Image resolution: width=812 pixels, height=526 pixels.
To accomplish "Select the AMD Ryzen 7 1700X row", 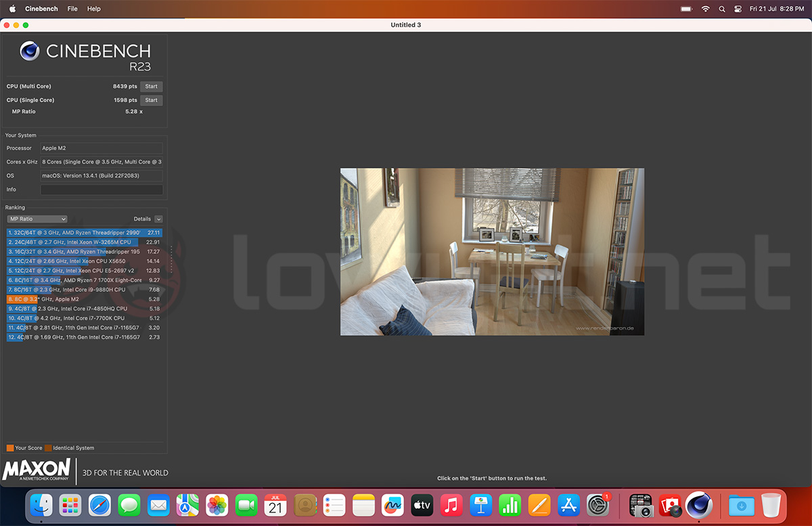I will pyautogui.click(x=85, y=280).
